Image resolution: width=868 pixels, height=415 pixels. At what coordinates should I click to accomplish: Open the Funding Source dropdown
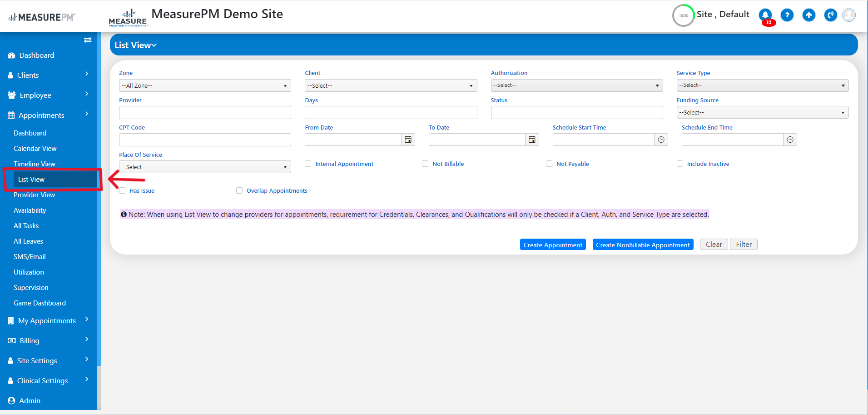[x=763, y=112]
